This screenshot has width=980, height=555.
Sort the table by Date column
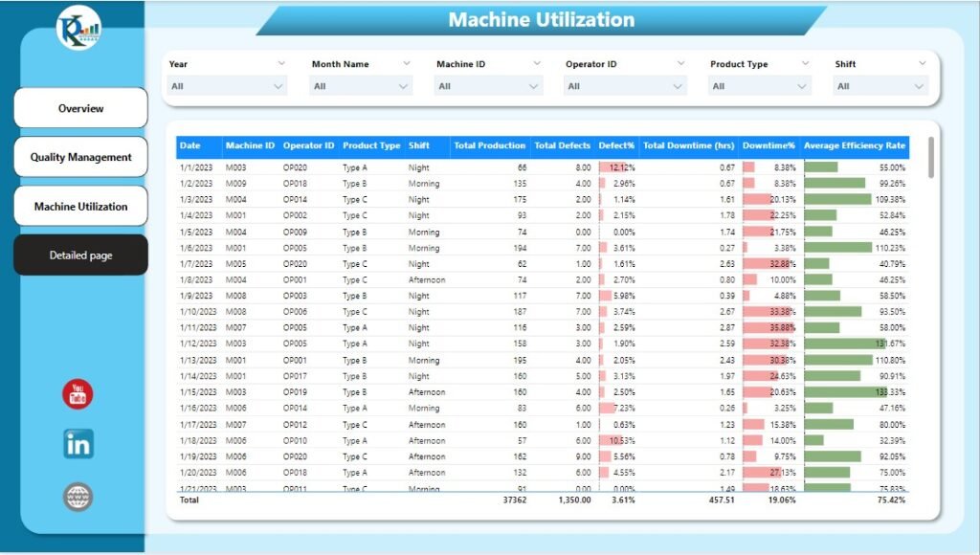(192, 145)
